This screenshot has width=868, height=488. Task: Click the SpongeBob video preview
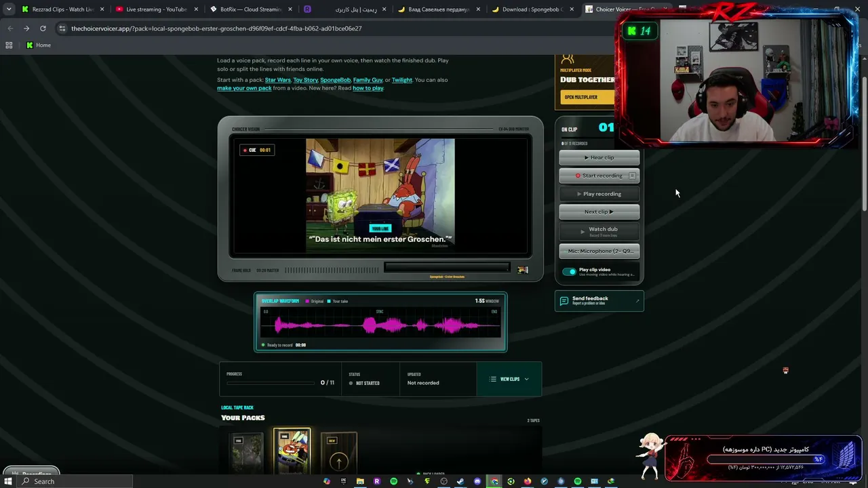pyautogui.click(x=380, y=195)
